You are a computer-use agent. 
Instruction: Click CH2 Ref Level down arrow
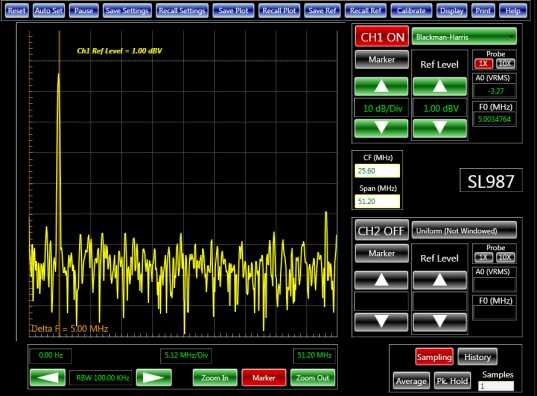440,322
